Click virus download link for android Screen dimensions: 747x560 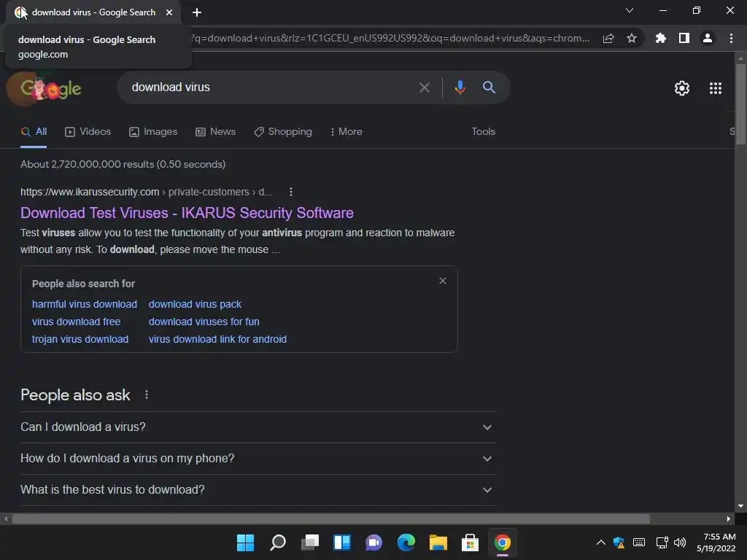coord(217,339)
